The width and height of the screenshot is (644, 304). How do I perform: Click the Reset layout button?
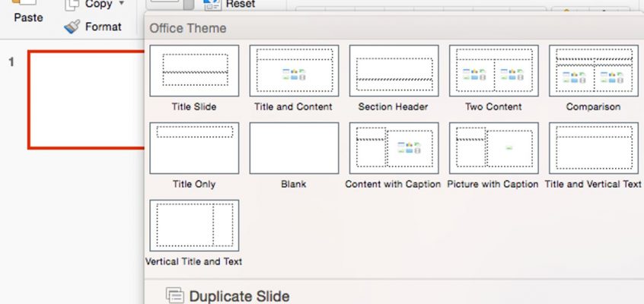point(230,4)
